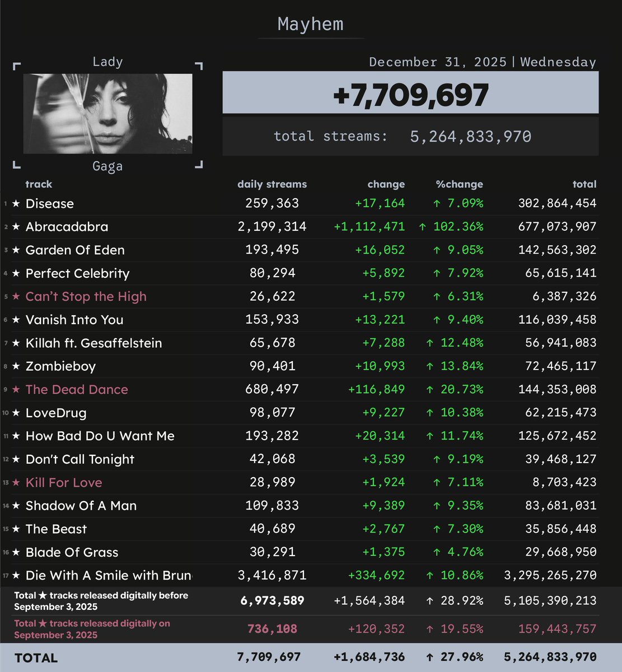Click the 'daily streams' column header

pyautogui.click(x=272, y=184)
